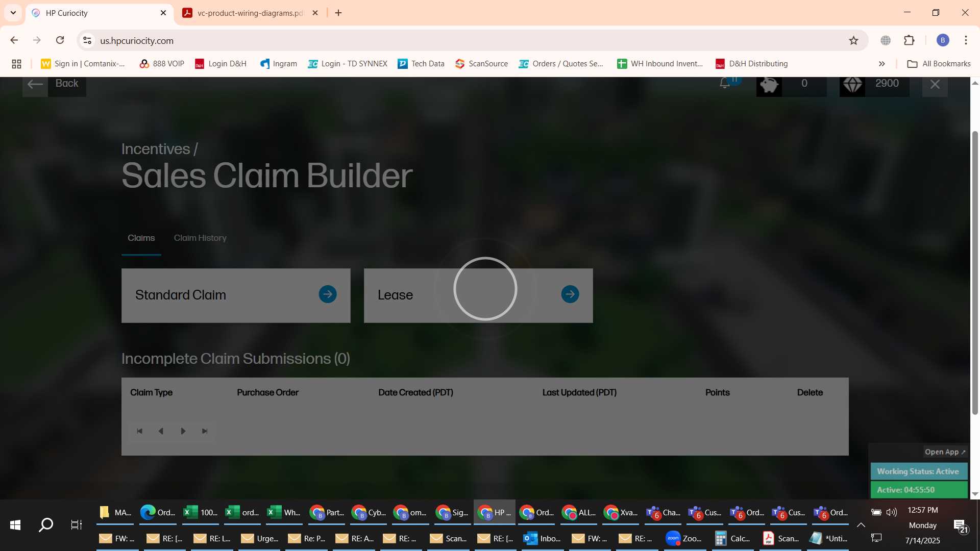Switch to vc-product-wiring-diagrams PDF tab

(x=250, y=13)
